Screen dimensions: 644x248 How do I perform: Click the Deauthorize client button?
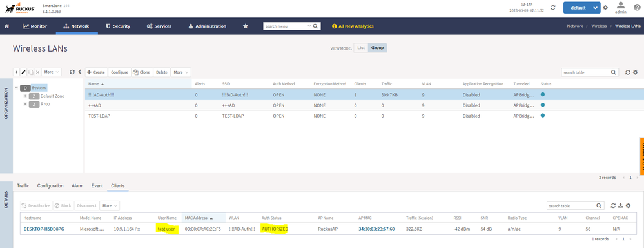[35, 205]
